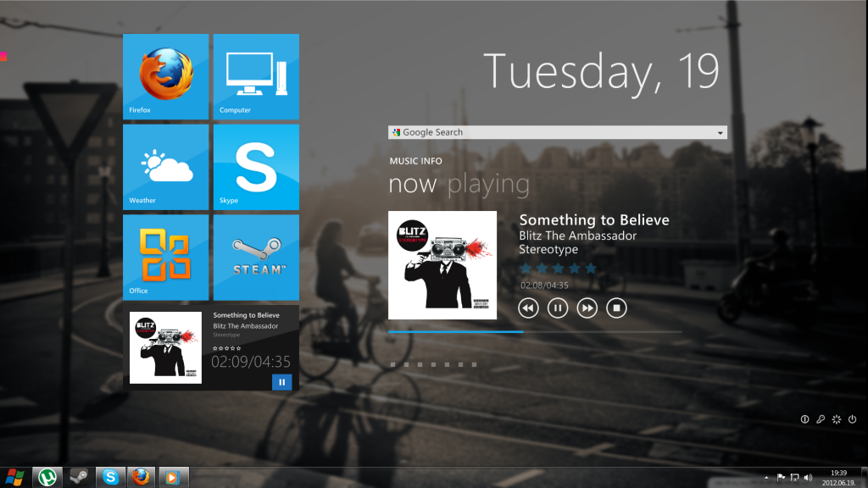Open the Computer tile
The height and width of the screenshot is (488, 868).
pos(256,77)
